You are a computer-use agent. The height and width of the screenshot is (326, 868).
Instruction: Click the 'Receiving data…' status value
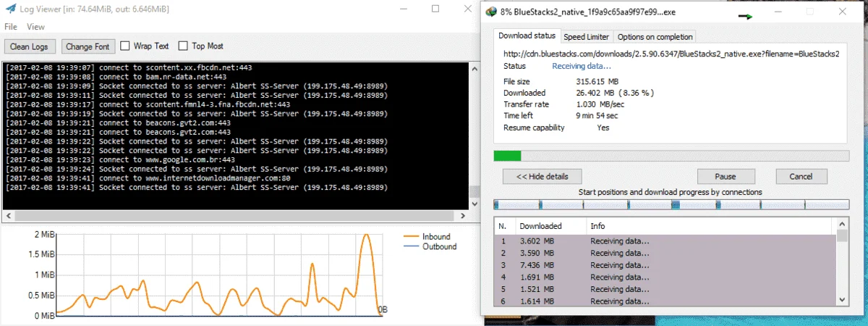582,66
